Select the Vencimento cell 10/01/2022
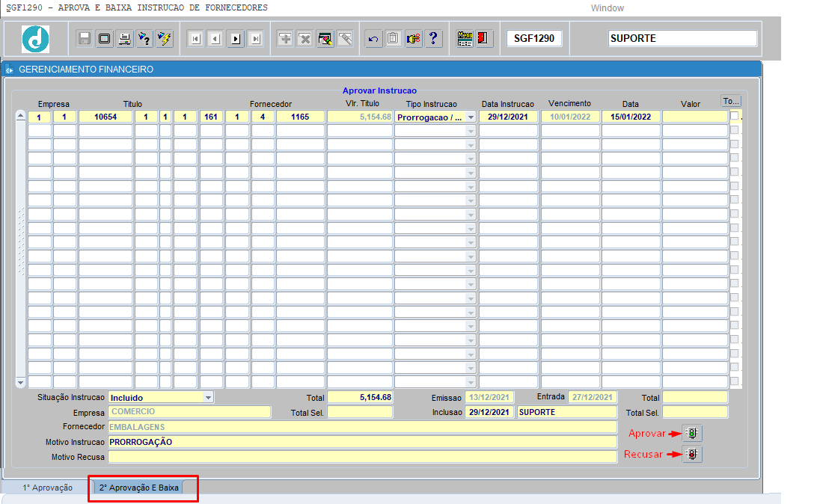817x504 pixels. point(571,117)
